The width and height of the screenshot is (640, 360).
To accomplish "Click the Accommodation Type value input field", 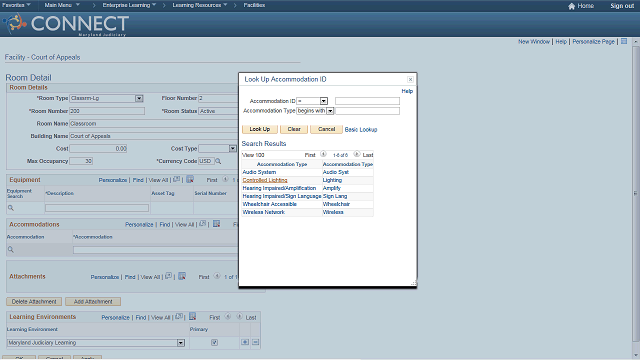I will tap(367, 111).
